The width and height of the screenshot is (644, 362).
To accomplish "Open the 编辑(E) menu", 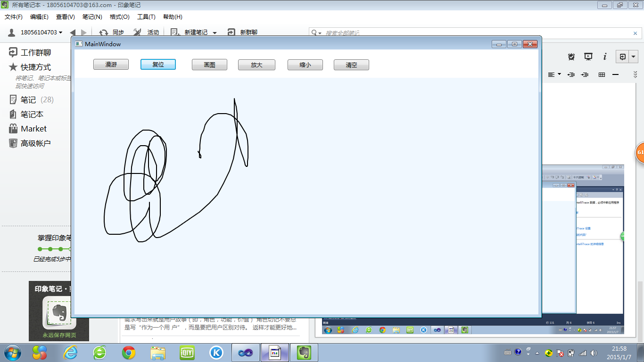I will click(39, 17).
